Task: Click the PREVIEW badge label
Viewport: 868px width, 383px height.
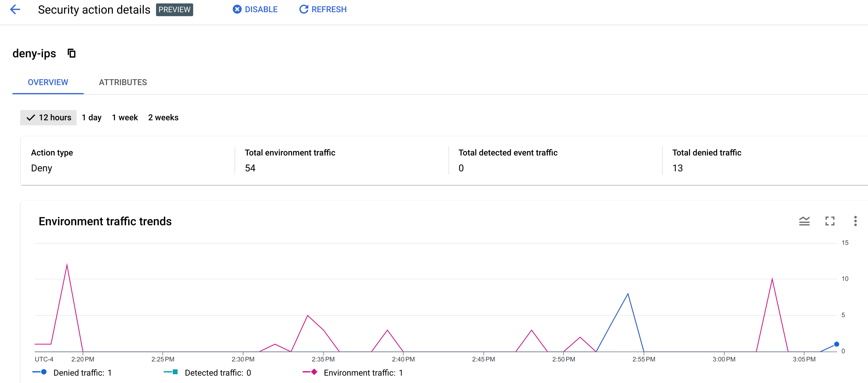Action: 175,9
